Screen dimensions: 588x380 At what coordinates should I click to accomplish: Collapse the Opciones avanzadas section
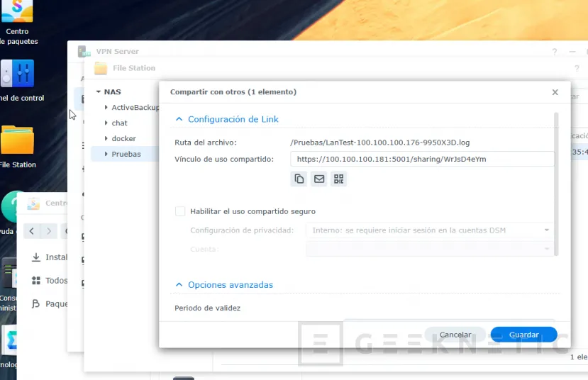[x=179, y=285]
